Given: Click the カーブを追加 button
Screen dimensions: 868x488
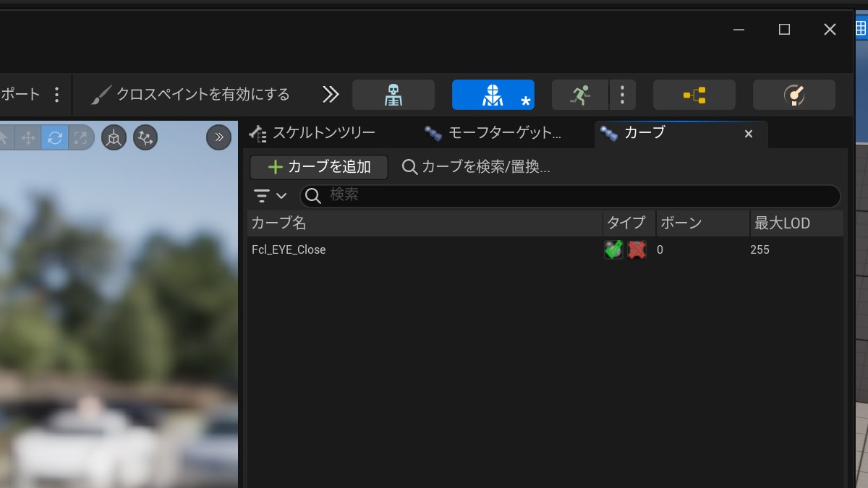Looking at the screenshot, I should pyautogui.click(x=319, y=167).
